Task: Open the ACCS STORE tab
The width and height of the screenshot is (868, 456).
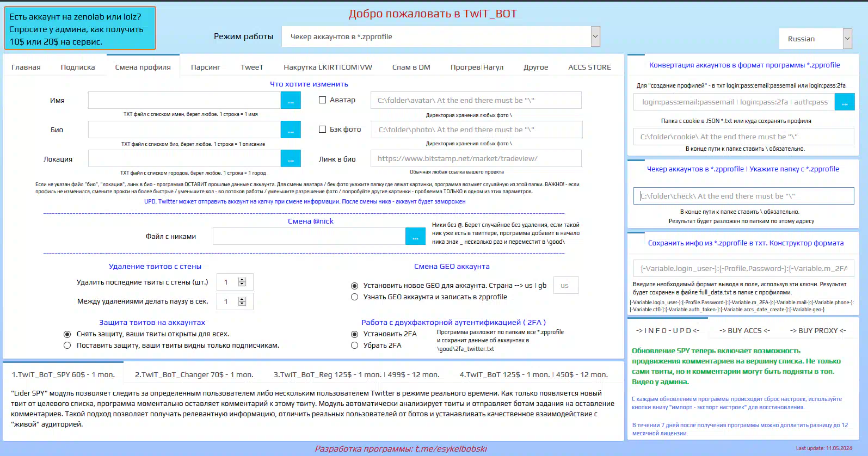Action: [590, 67]
